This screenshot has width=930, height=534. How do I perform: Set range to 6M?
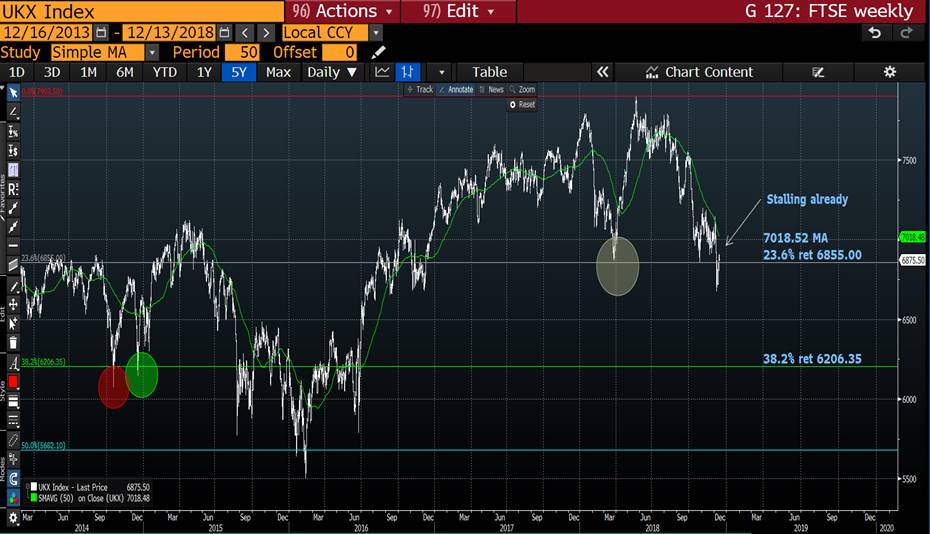125,72
